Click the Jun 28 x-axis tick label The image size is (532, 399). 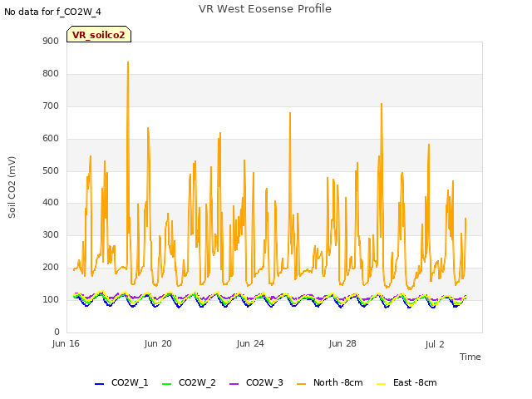coord(342,343)
